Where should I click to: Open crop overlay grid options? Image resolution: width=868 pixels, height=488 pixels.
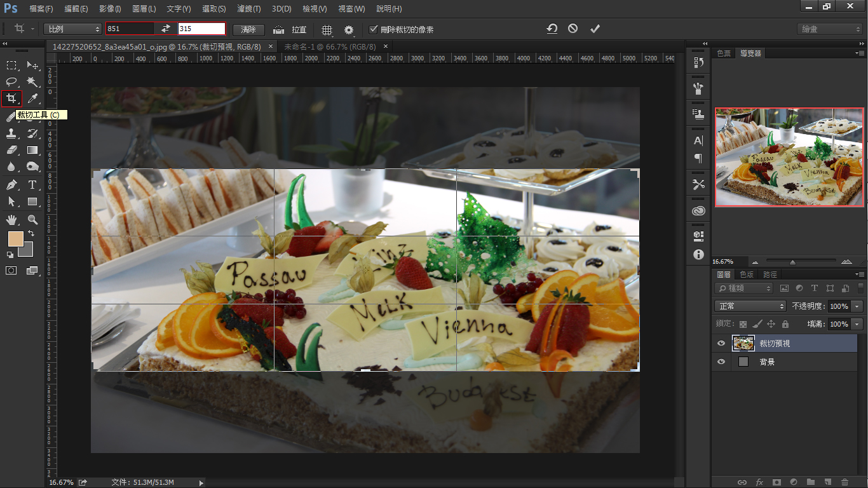[327, 29]
